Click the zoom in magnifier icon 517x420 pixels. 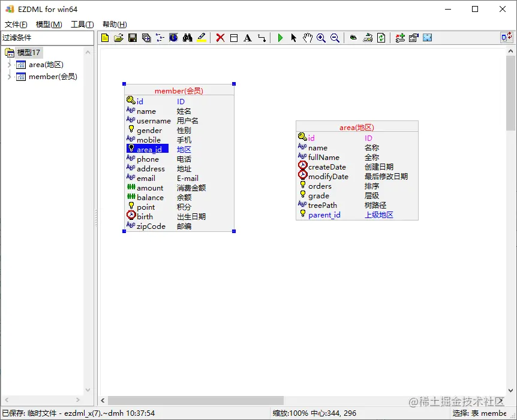tap(321, 38)
